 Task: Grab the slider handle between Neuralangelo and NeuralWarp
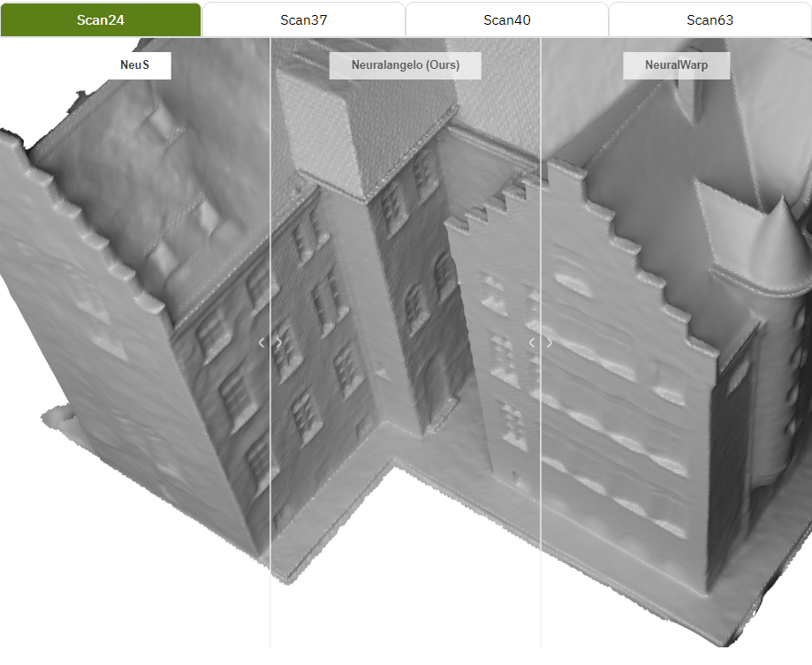[541, 343]
